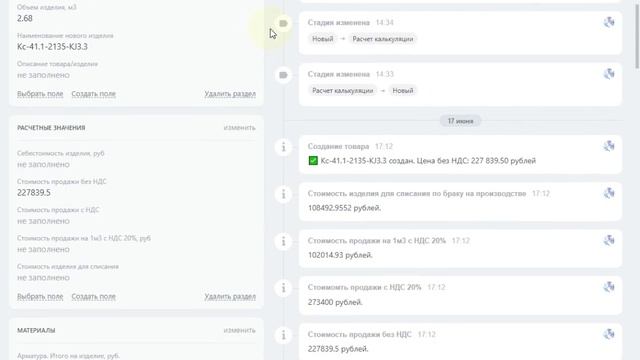The width and height of the screenshot is (640, 360).
Task: Click Создать поле under product description section
Action: tap(93, 94)
